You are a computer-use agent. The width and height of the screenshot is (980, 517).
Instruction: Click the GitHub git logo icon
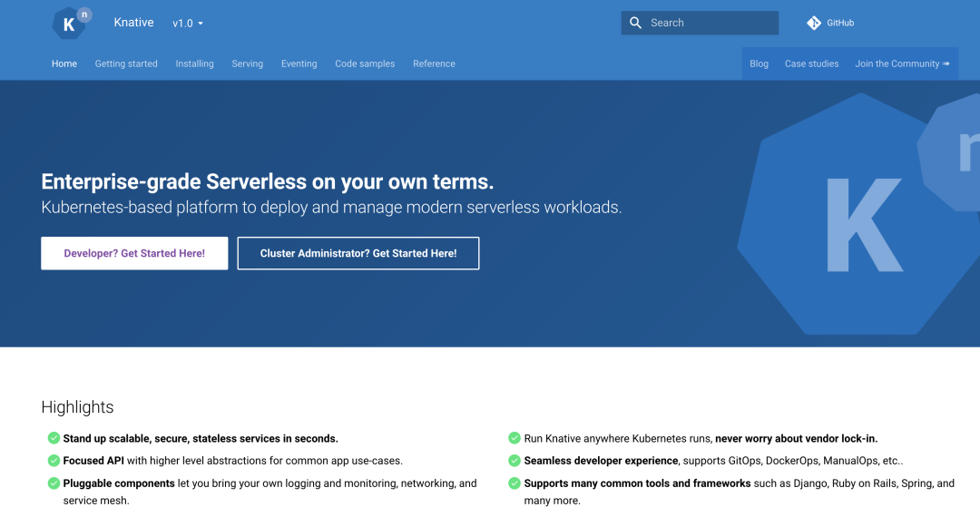point(814,23)
